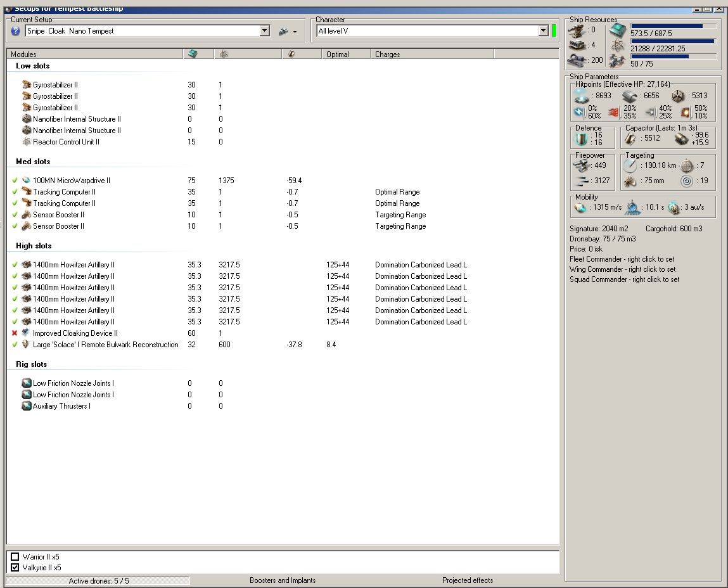
Task: Click Fleet Commander - right click to set
Action: point(622,259)
